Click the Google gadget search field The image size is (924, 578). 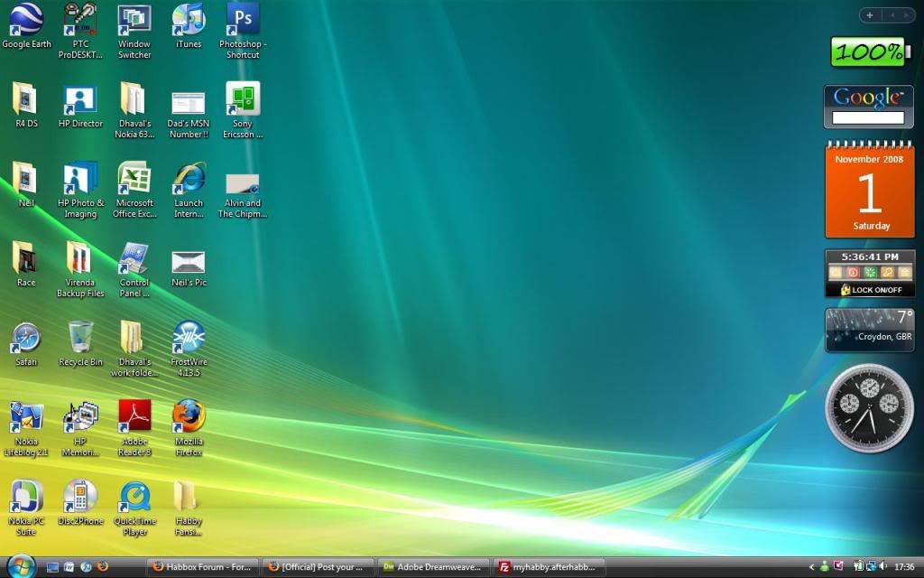pos(867,118)
